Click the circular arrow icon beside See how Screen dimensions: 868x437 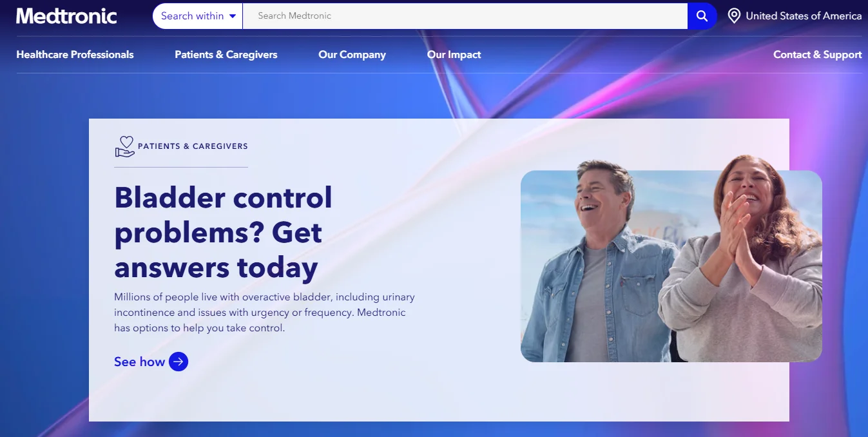pyautogui.click(x=178, y=362)
